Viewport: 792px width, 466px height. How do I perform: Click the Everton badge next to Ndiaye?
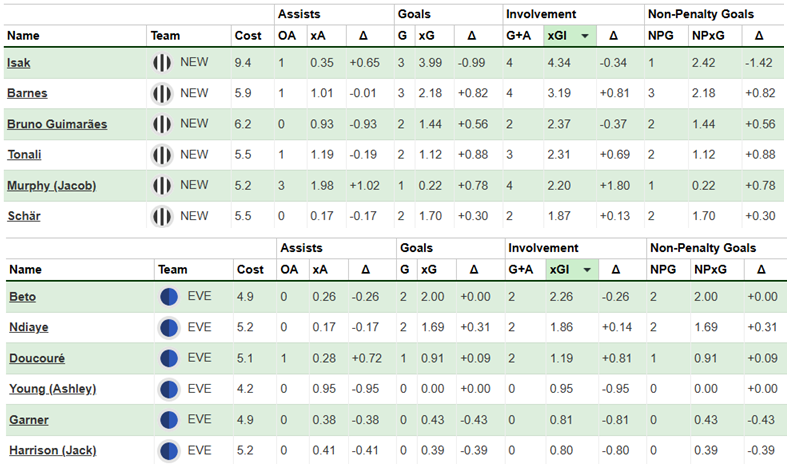[168, 327]
